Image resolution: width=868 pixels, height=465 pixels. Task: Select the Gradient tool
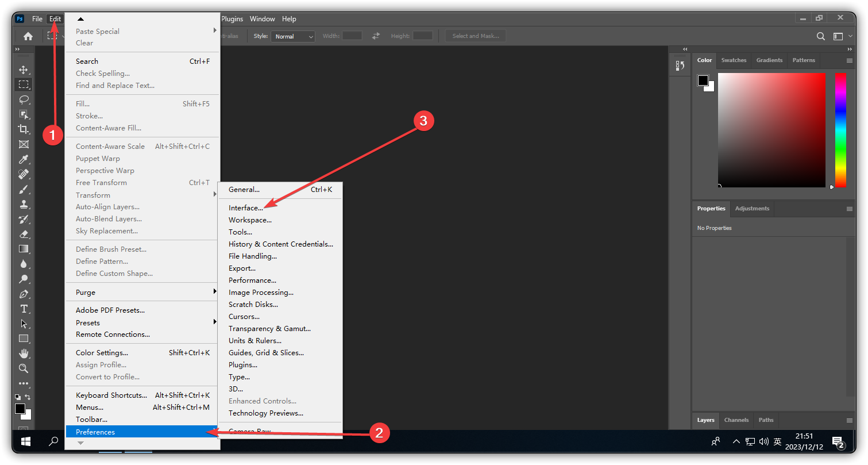point(24,249)
